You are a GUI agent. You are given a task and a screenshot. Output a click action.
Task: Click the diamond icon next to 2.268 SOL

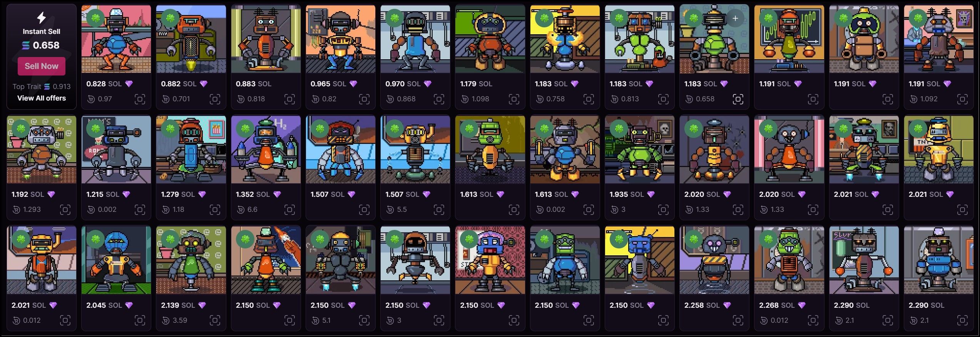tap(801, 305)
